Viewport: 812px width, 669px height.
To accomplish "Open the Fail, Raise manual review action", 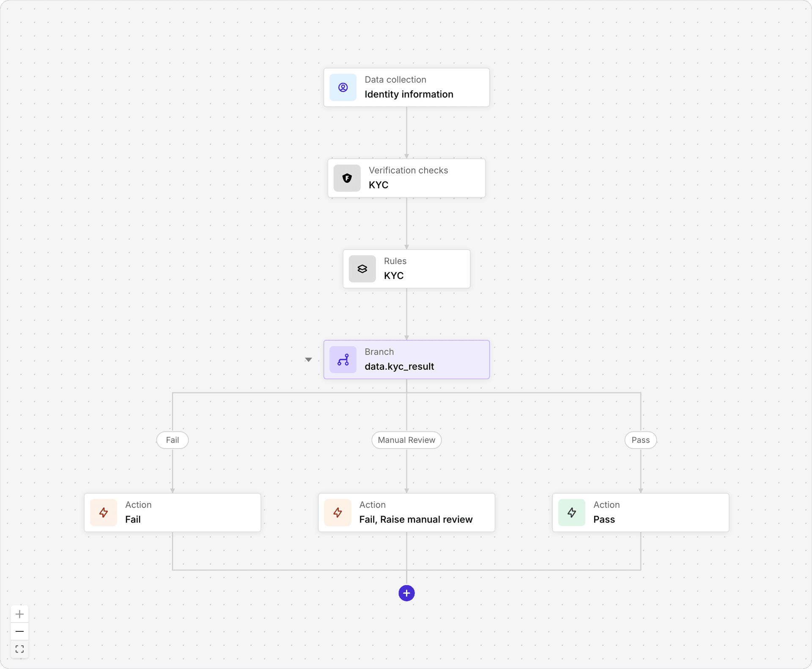I will coord(406,512).
